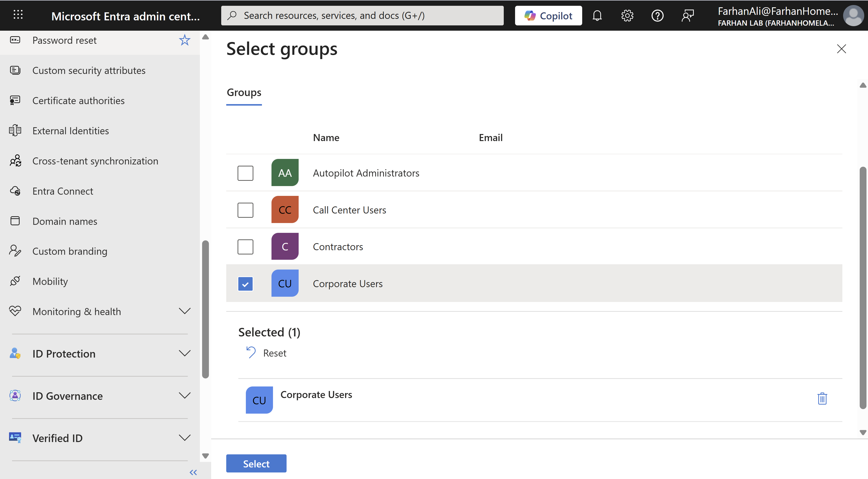This screenshot has height=479, width=868.
Task: Click the Reset selection link
Action: tap(274, 353)
